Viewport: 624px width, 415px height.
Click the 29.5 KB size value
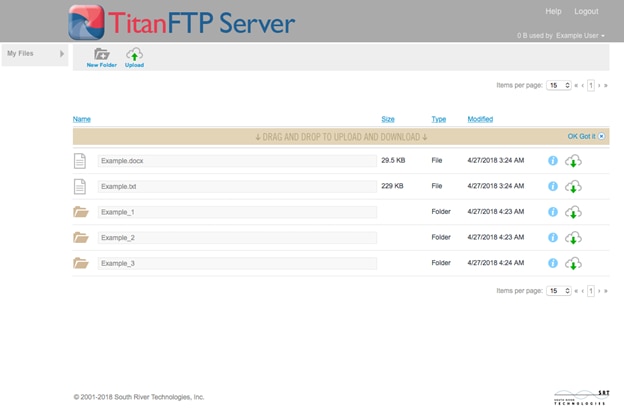(x=393, y=160)
